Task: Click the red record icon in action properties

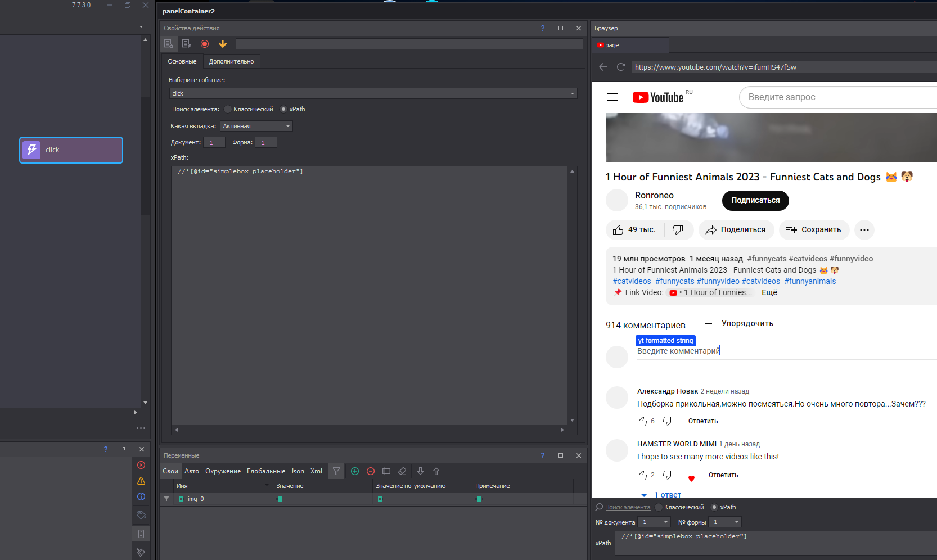Action: [205, 44]
